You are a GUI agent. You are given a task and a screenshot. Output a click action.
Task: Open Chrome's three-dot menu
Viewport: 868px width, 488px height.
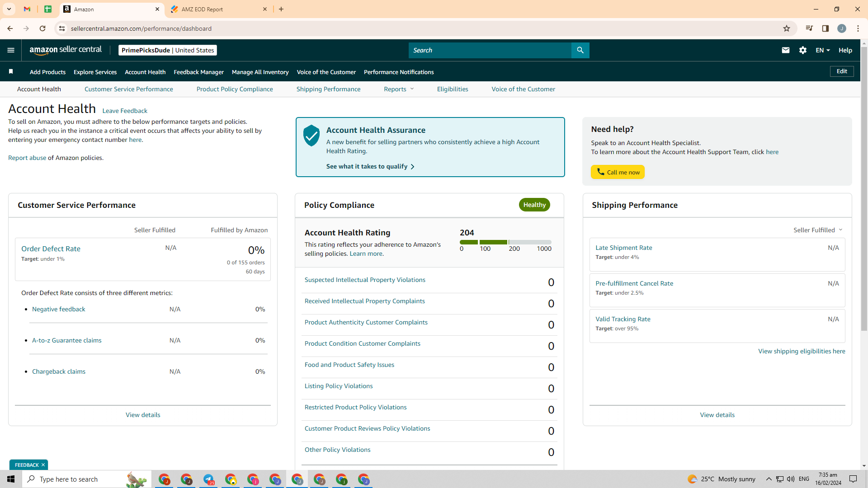click(858, 28)
